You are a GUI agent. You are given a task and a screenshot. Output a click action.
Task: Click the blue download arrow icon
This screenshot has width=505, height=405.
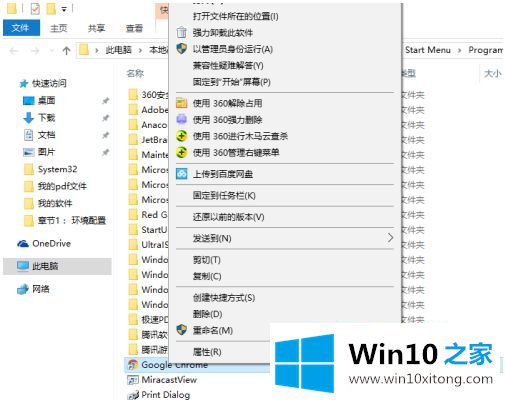29,118
